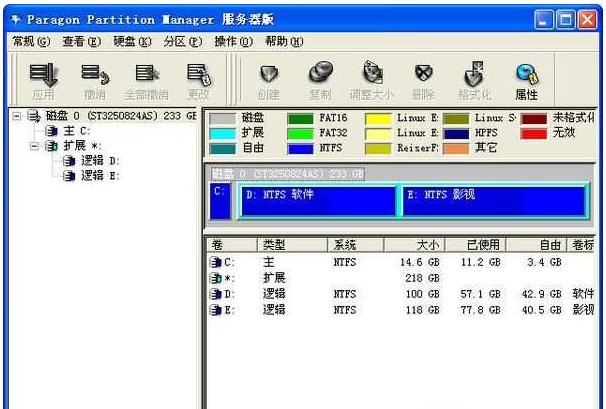606x409 pixels.
Task: Select the C: block in disk map
Action: click(x=220, y=201)
